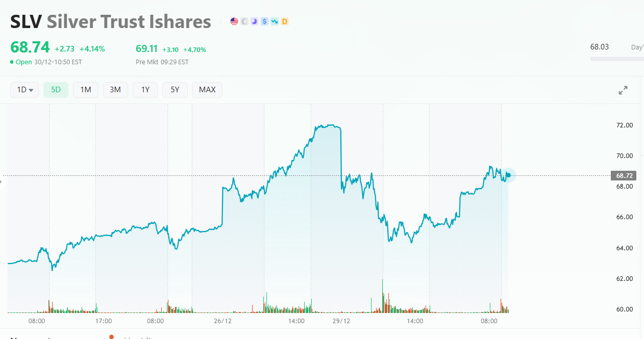Click the orange D badge icon
Viewport: 644px width, 339px height.
point(284,21)
